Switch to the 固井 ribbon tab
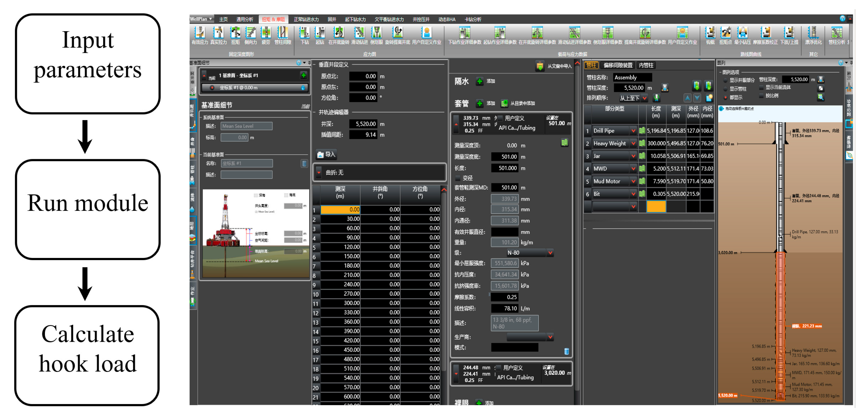This screenshot has height=420, width=868. coord(332,19)
